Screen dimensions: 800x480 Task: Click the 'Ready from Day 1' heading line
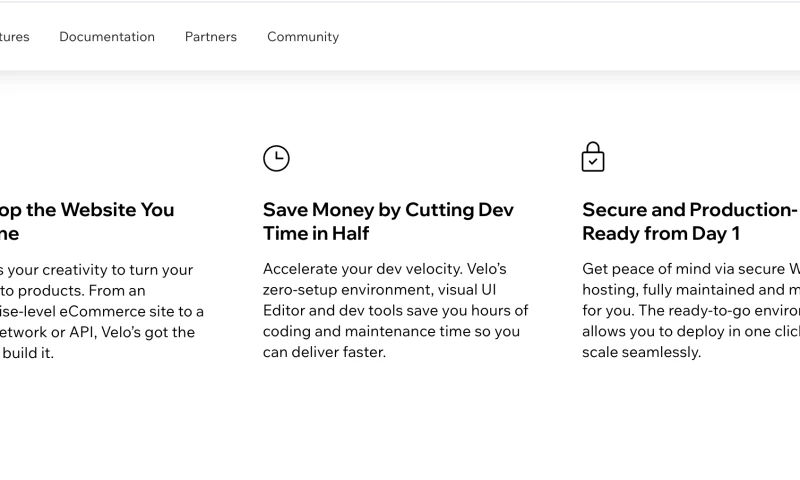[x=661, y=234]
